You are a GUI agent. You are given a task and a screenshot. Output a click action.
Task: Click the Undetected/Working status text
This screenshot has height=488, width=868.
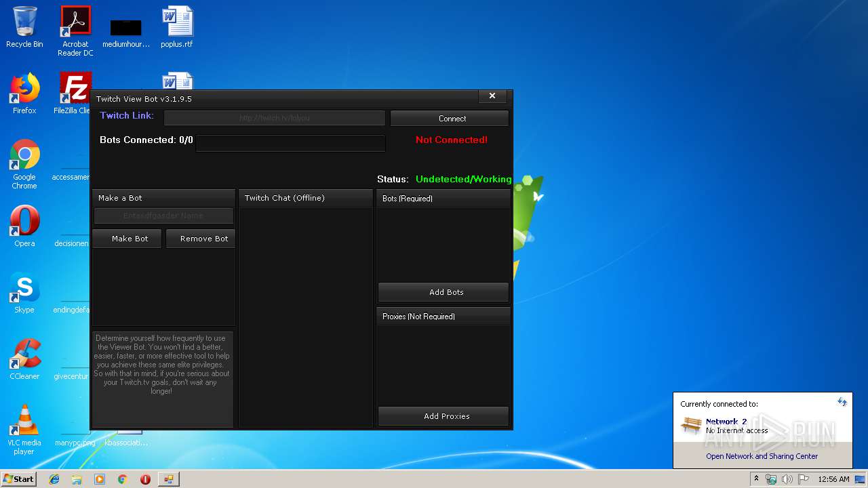point(464,179)
